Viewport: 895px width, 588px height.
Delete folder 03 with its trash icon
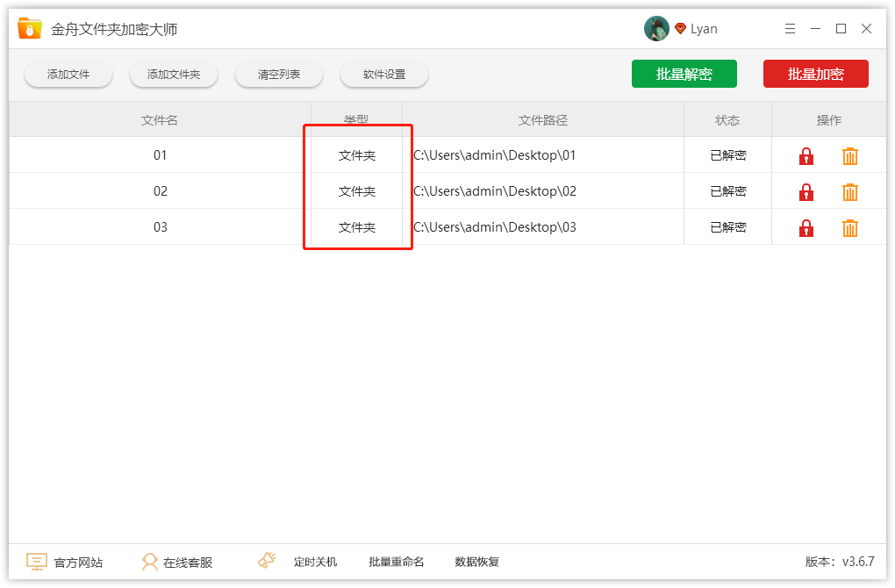(850, 228)
